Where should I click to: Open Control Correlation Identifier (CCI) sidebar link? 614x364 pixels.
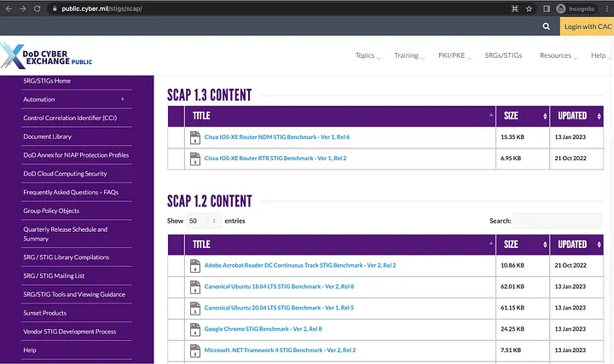pos(70,118)
